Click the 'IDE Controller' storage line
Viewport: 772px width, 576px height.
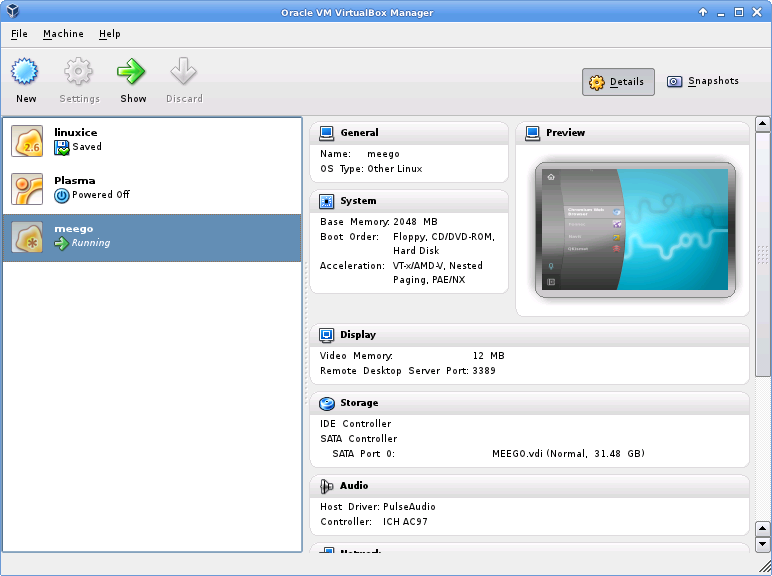[355, 424]
